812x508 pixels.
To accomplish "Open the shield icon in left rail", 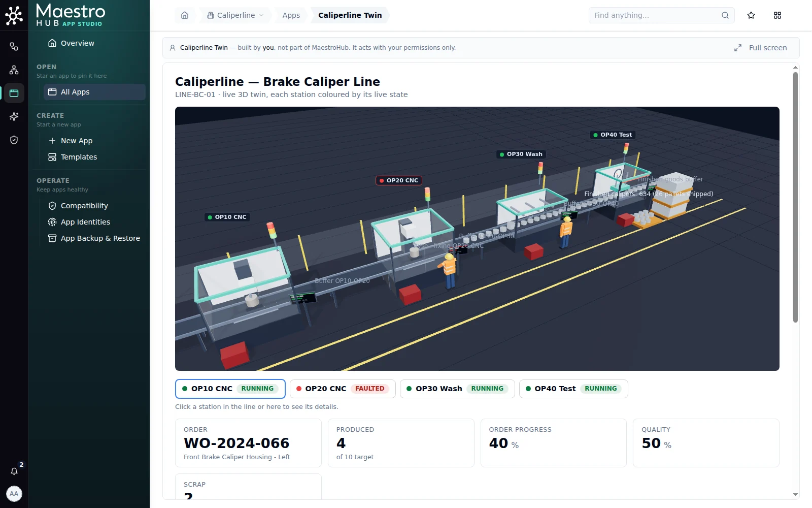I will click(14, 140).
